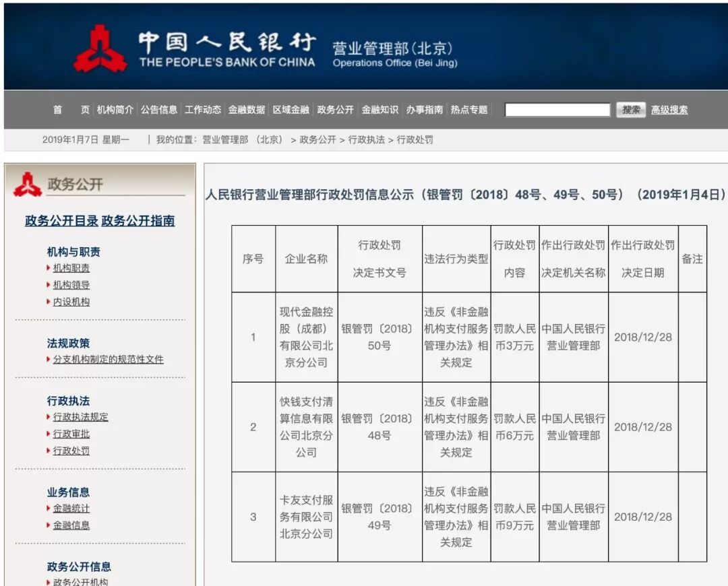The image size is (728, 586).
Task: Open the 高级搜索 advanced search link
Action: coord(669,110)
